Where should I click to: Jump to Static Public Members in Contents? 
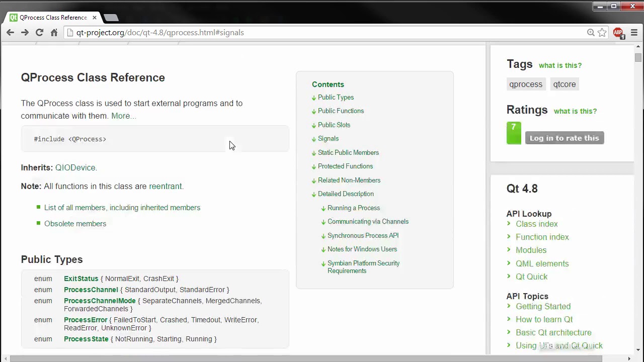point(348,153)
